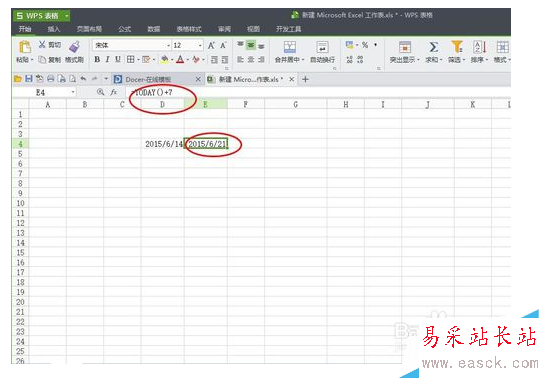Viewport: 539px width, 378px height.
Task: Open the Format table icon (格式)
Action: [502, 47]
